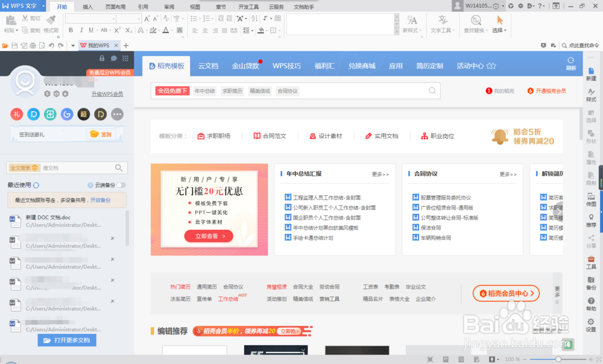This screenshot has height=364, width=603.
Task: Click the gray more (…) circle icon
Action: click(118, 114)
